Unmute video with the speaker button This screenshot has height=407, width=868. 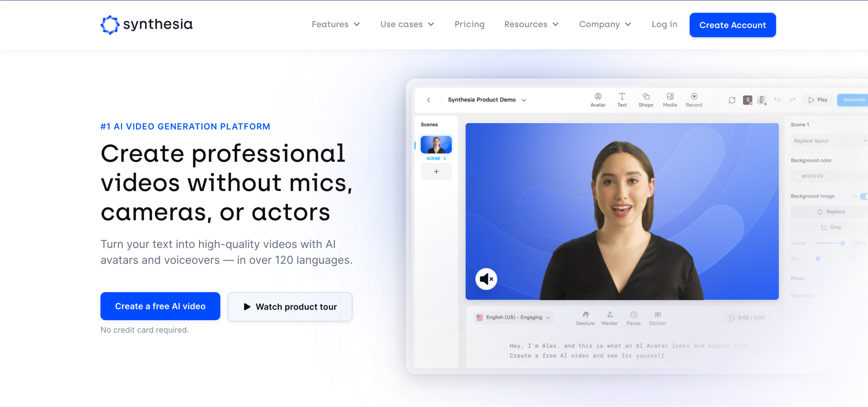coord(486,279)
